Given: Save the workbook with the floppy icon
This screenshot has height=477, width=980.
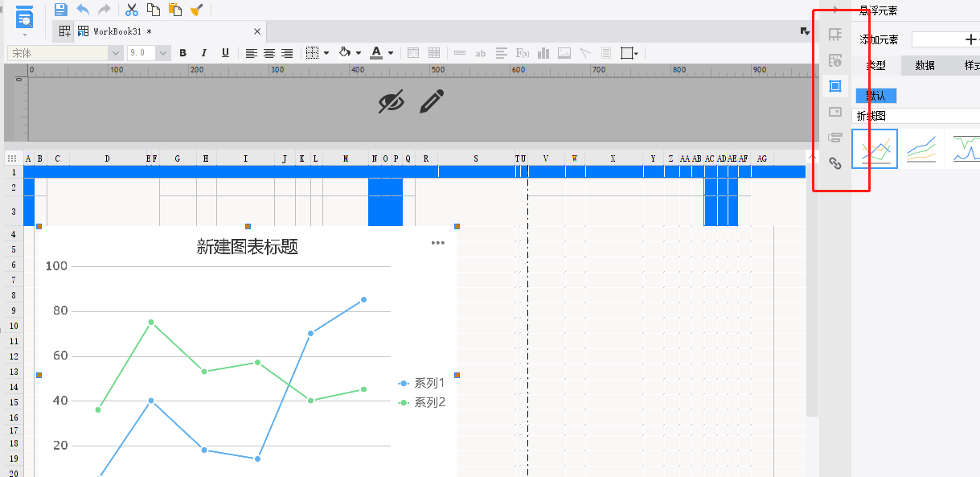Looking at the screenshot, I should [x=60, y=10].
